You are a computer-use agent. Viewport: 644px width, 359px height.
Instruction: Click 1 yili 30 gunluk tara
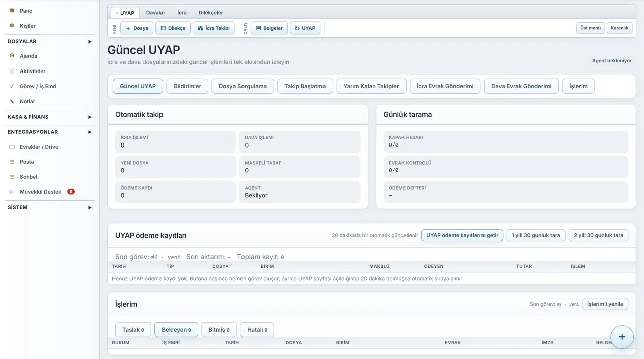[536, 235]
